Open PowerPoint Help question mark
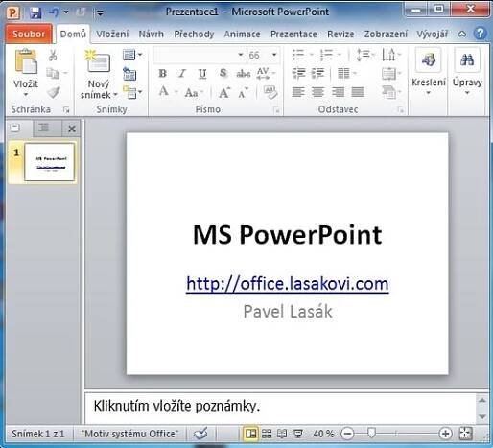This screenshot has height=448, width=493. click(480, 34)
